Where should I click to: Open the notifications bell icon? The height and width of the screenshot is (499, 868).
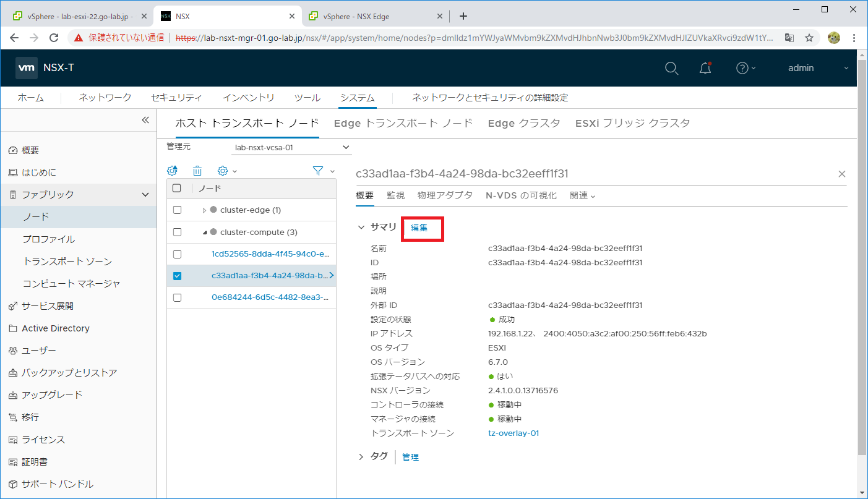tap(705, 68)
